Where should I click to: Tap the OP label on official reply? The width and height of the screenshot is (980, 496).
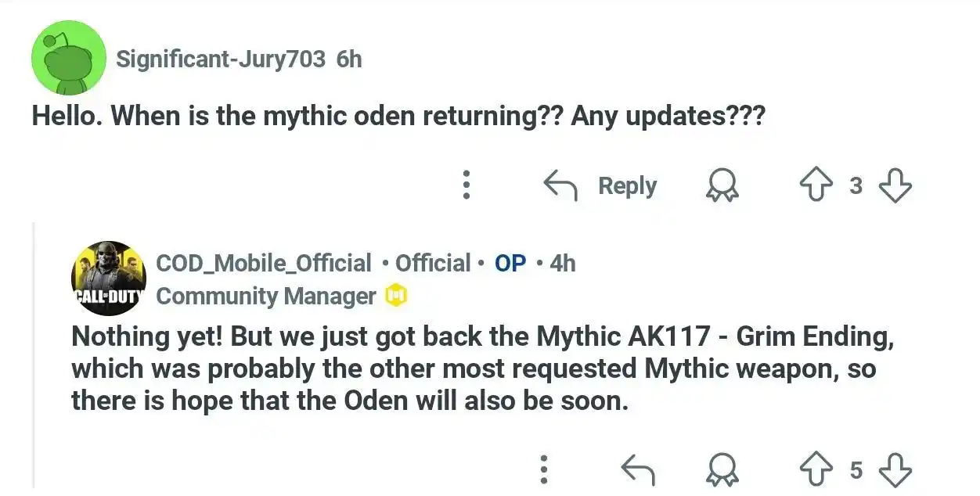(510, 263)
